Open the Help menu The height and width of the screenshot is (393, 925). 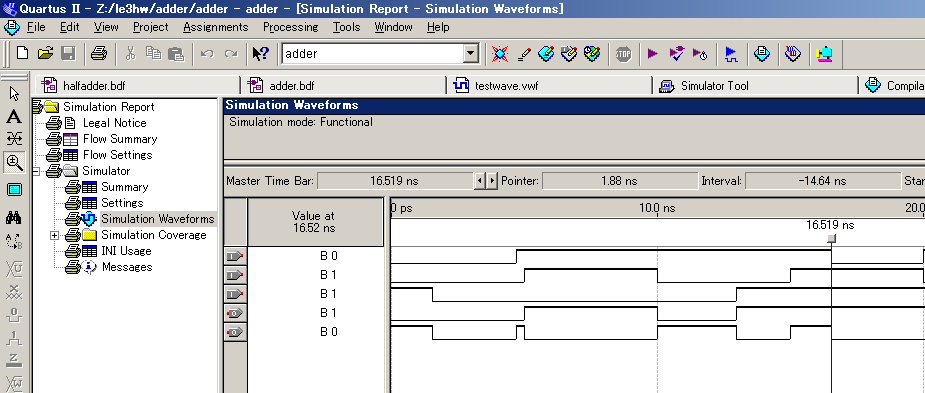438,27
